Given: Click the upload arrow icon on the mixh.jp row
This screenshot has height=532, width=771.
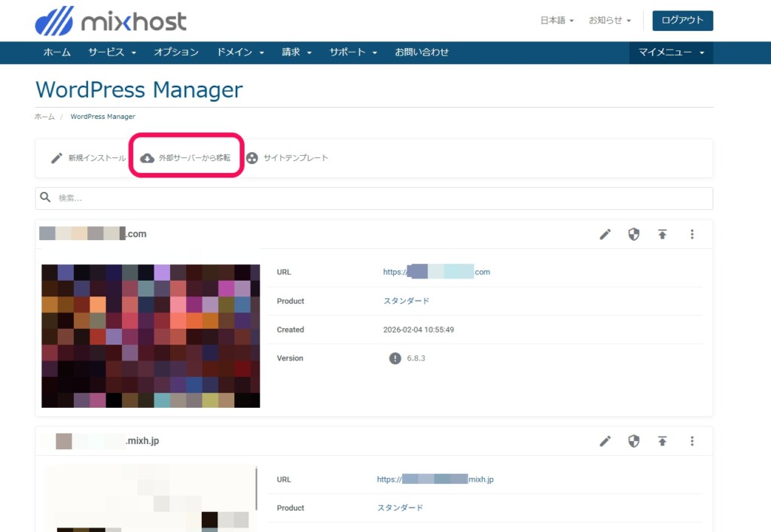Looking at the screenshot, I should tap(663, 441).
